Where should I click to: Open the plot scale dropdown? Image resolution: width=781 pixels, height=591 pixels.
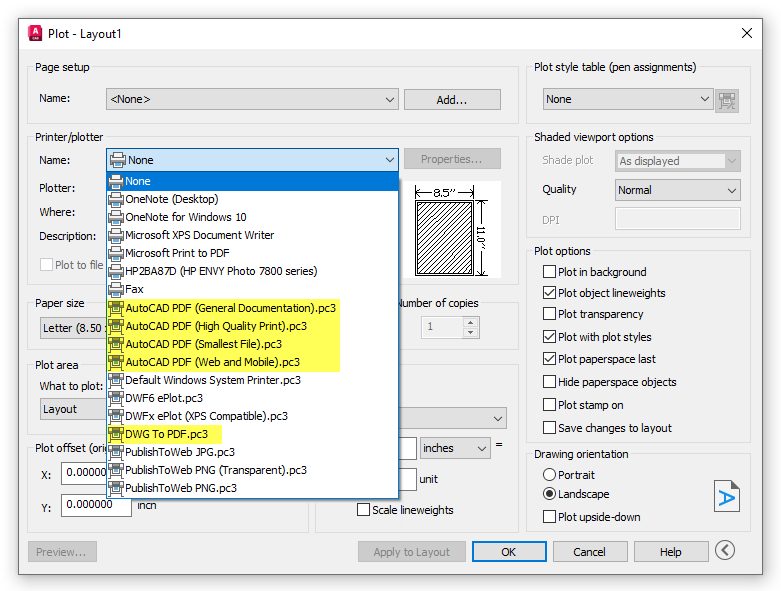coord(453,418)
